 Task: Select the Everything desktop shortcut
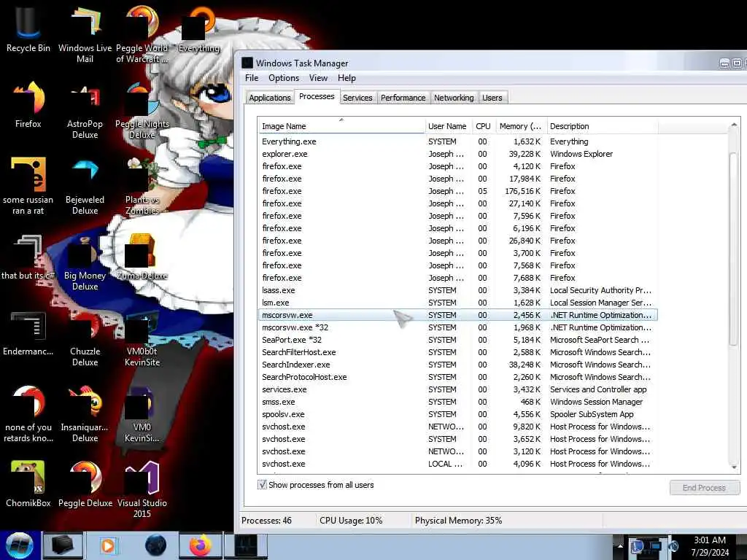point(198,28)
